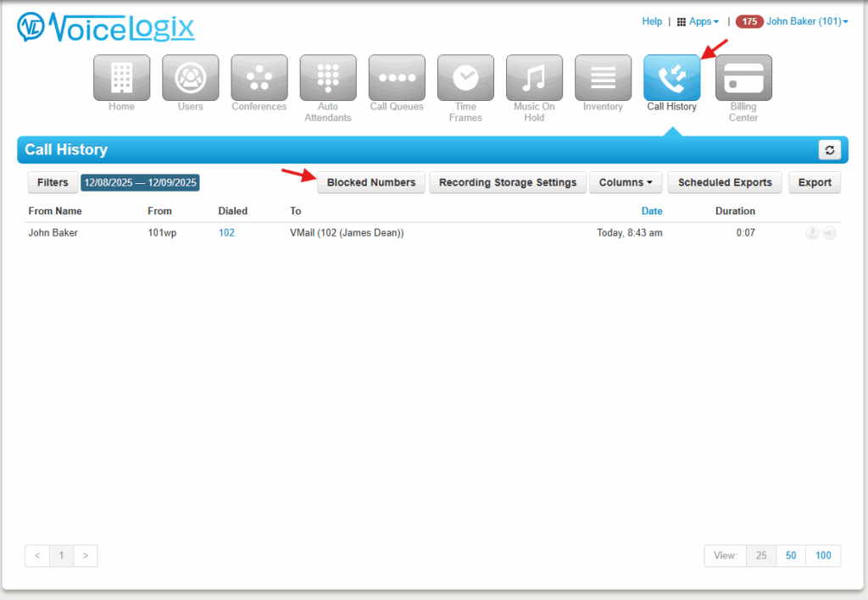Open the Apps dropdown menu

pos(698,21)
